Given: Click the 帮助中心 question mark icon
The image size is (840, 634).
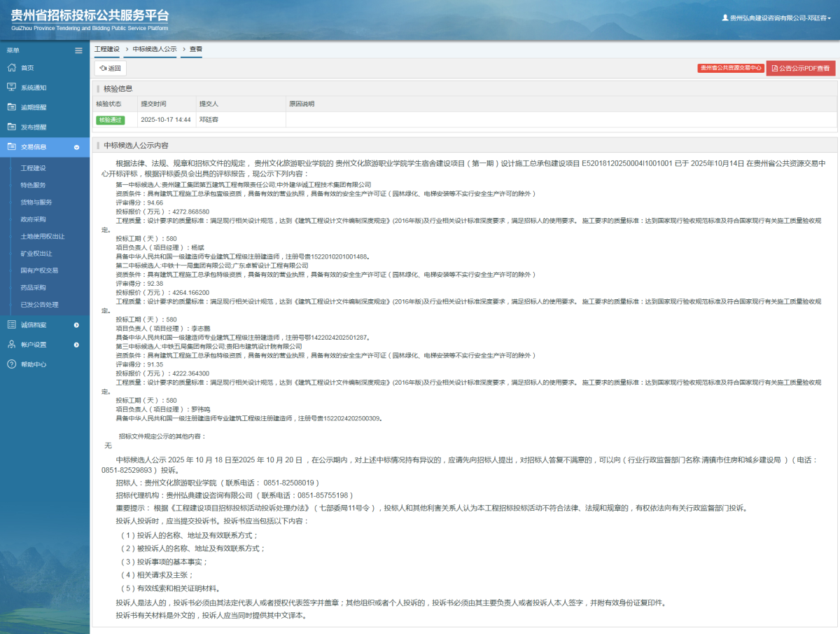Looking at the screenshot, I should (x=11, y=364).
